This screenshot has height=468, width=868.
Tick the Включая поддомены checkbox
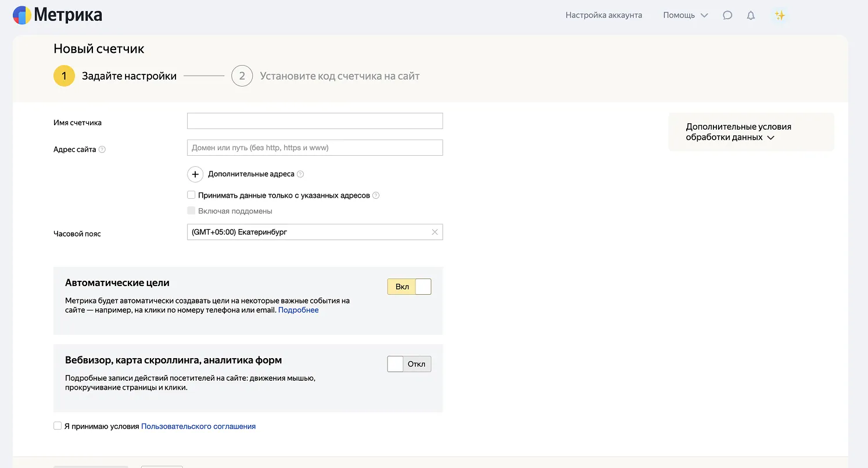coord(191,210)
